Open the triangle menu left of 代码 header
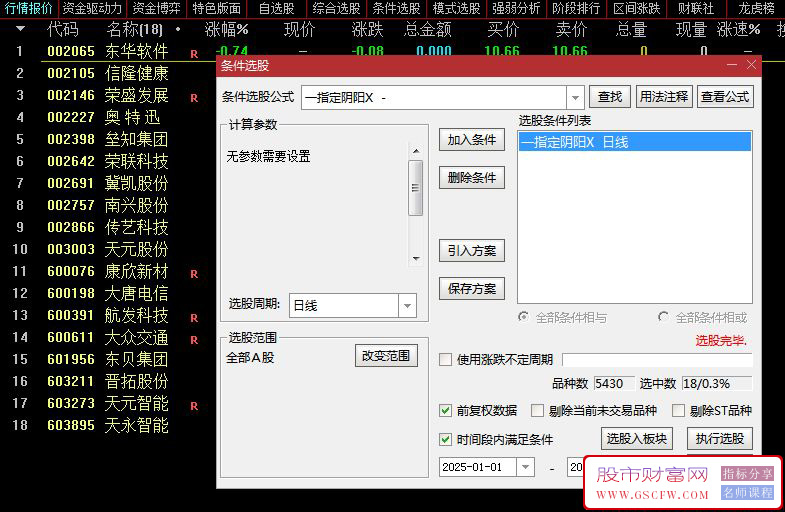Image resolution: width=785 pixels, height=512 pixels. pyautogui.click(x=21, y=29)
